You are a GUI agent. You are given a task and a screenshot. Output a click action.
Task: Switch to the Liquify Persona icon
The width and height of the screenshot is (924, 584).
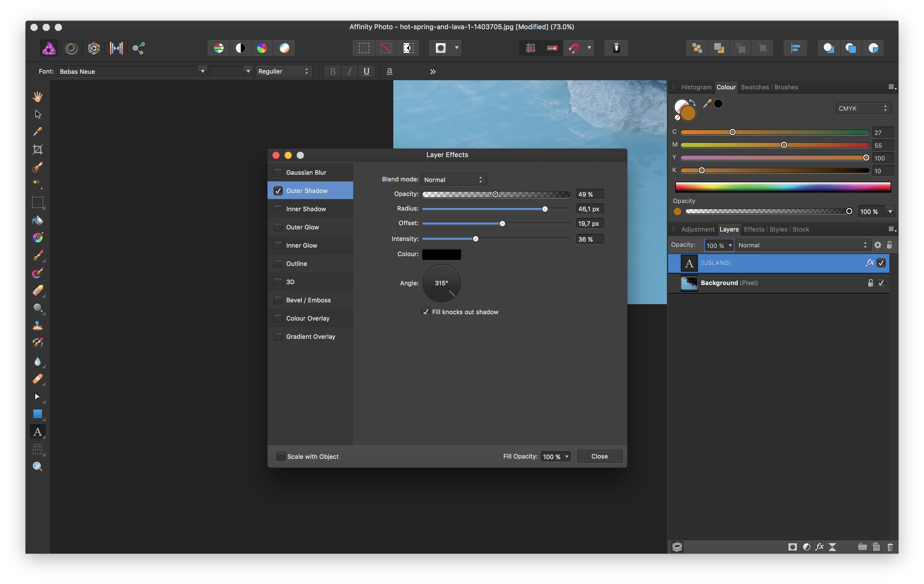click(x=71, y=48)
